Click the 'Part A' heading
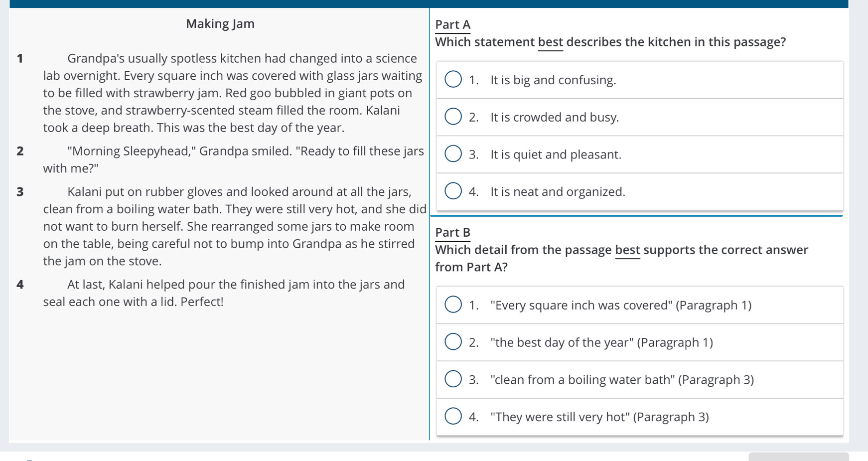This screenshot has height=461, width=868. click(x=453, y=25)
